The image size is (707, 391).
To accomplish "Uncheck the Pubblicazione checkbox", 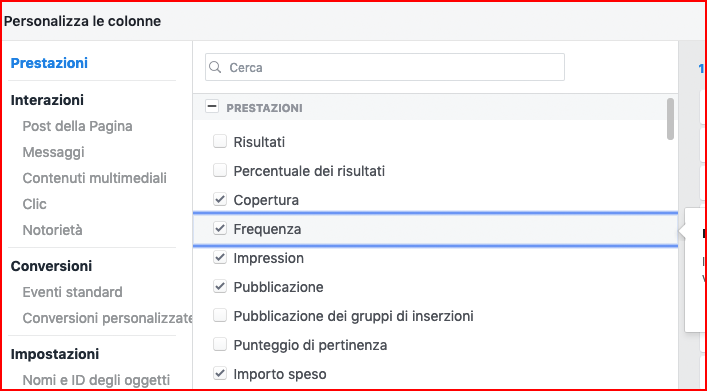I will (x=220, y=286).
